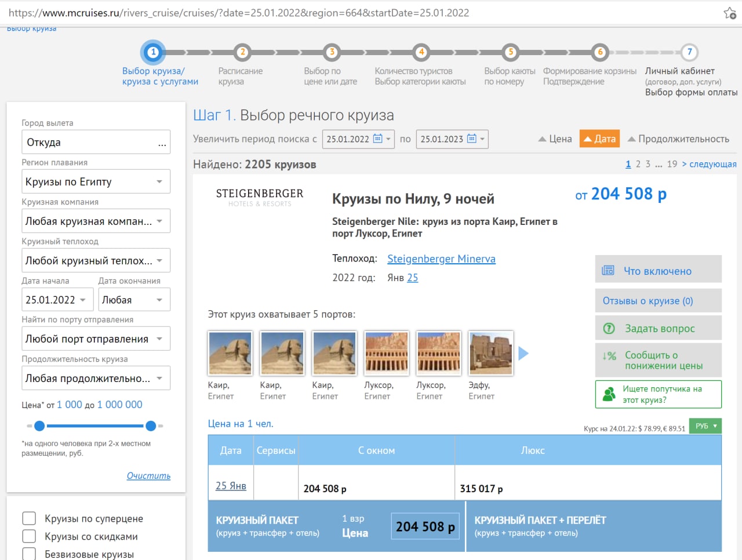Click the arrow beside 'Продолжительность' sort
This screenshot has height=560, width=742.
click(632, 139)
